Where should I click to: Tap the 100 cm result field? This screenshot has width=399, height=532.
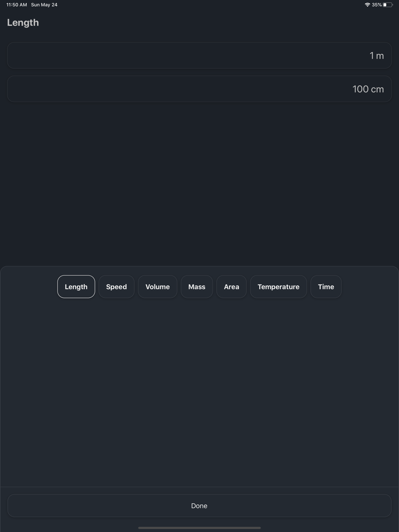point(199,89)
